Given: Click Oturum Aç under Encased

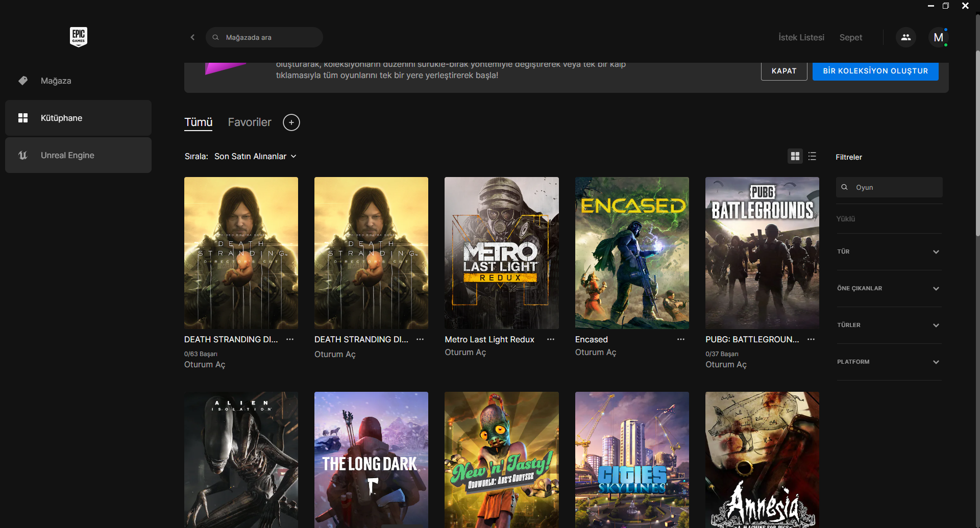Looking at the screenshot, I should click(596, 353).
